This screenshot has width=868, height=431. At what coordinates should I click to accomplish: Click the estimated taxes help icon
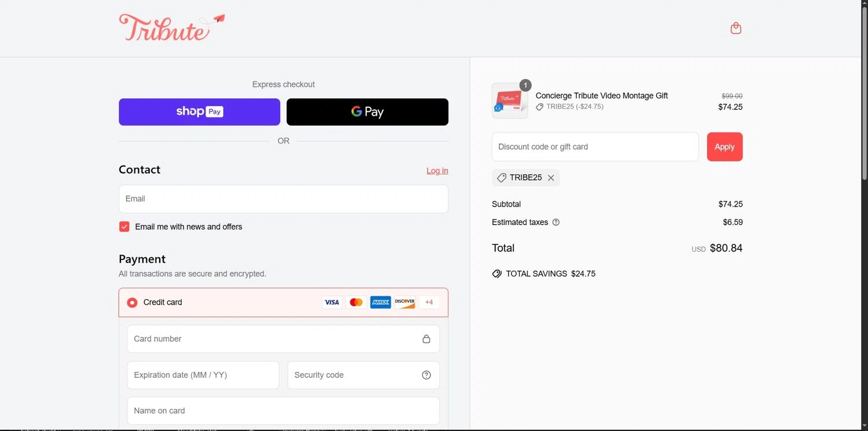click(x=556, y=222)
